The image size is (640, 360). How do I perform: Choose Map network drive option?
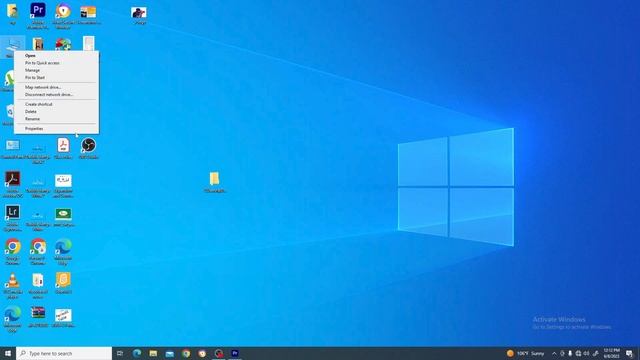[43, 87]
